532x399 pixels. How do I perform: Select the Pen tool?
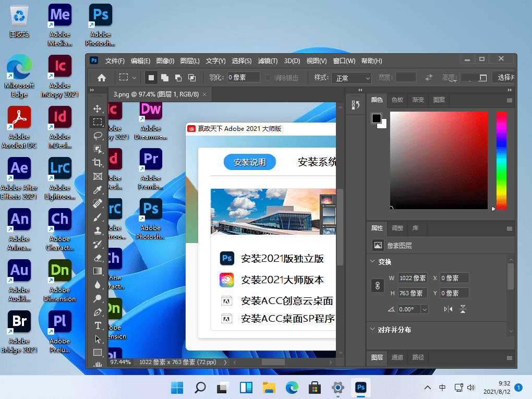(98, 312)
